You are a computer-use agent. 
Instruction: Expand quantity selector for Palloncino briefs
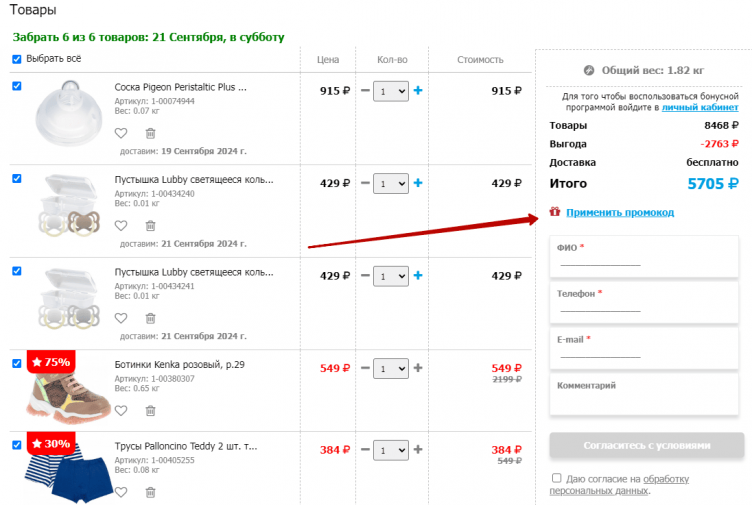(390, 450)
